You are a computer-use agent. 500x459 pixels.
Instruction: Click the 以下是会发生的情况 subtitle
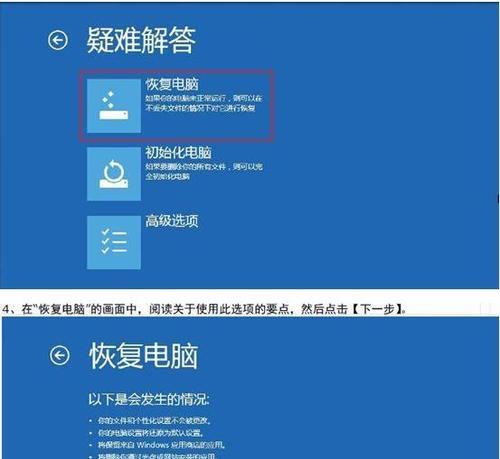pos(149,399)
